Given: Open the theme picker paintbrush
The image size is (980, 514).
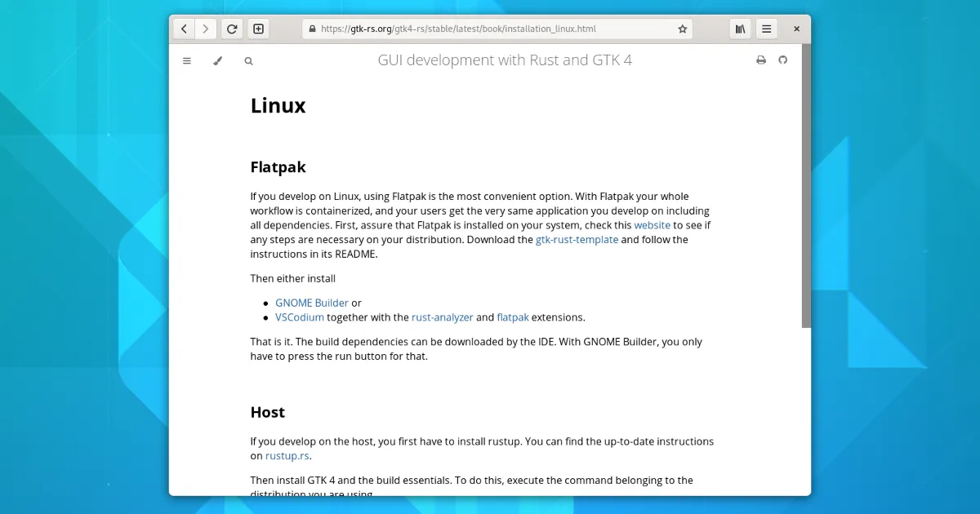Looking at the screenshot, I should (x=217, y=60).
